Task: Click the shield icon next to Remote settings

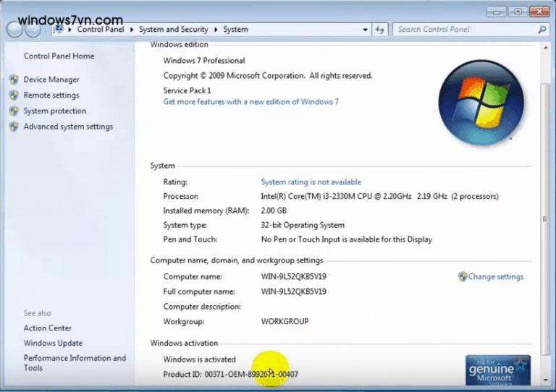Action: 13,95
